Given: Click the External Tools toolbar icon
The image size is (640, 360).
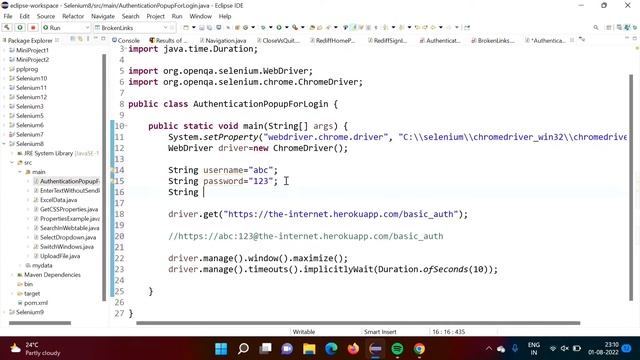Looking at the screenshot, I should tap(295, 27).
